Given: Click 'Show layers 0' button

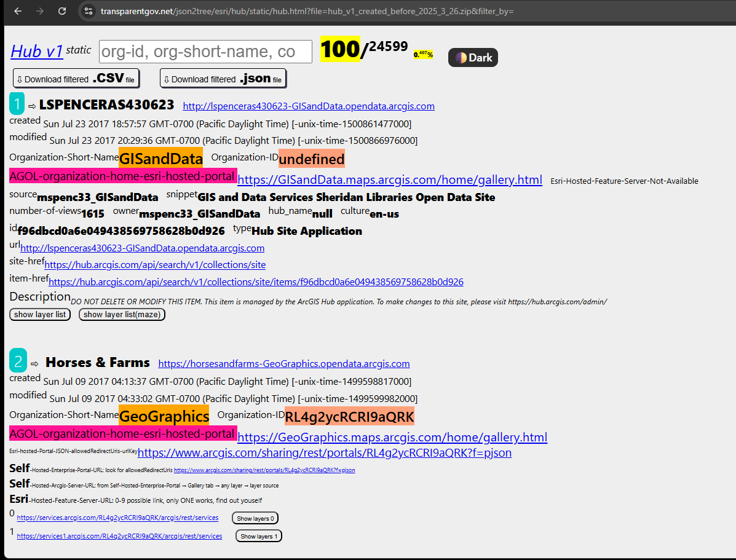Looking at the screenshot, I should pos(255,518).
